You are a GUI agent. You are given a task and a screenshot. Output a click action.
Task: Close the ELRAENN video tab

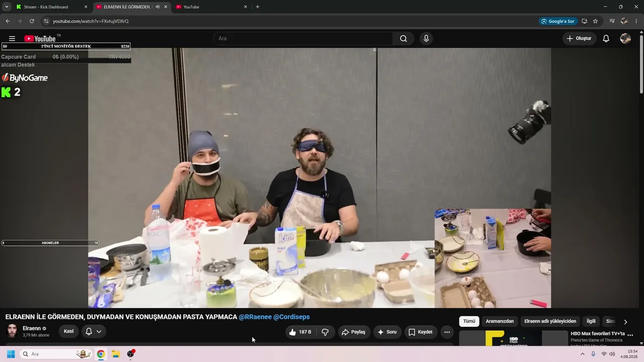tap(166, 7)
